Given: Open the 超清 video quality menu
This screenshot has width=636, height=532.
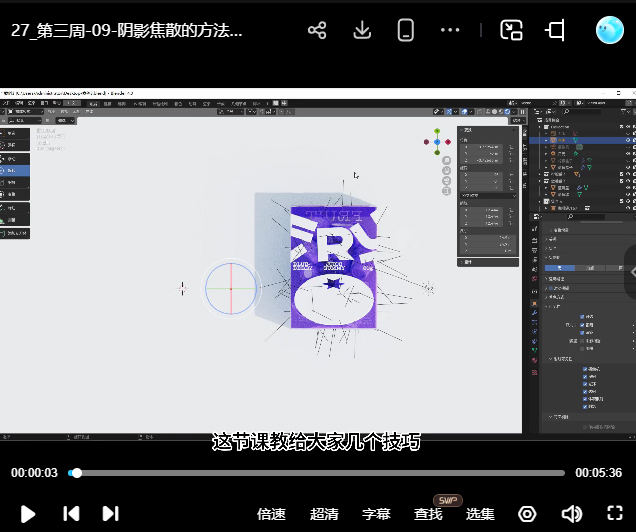Looking at the screenshot, I should (x=324, y=514).
